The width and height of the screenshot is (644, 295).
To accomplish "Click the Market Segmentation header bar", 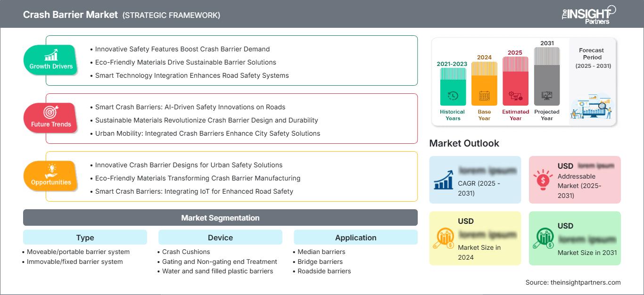I will pos(220,218).
